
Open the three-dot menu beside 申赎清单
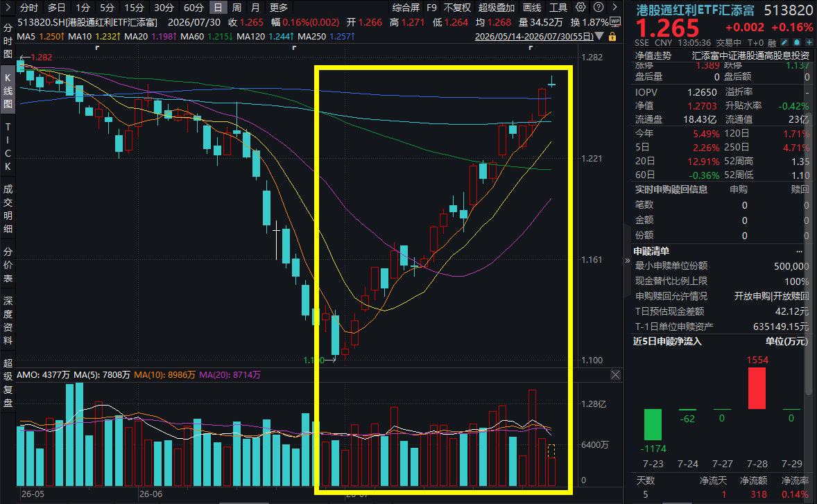pyautogui.click(x=799, y=251)
